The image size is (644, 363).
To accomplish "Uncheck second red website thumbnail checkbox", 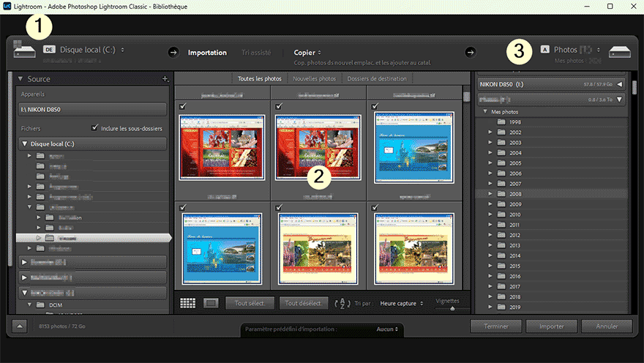I will click(x=279, y=106).
